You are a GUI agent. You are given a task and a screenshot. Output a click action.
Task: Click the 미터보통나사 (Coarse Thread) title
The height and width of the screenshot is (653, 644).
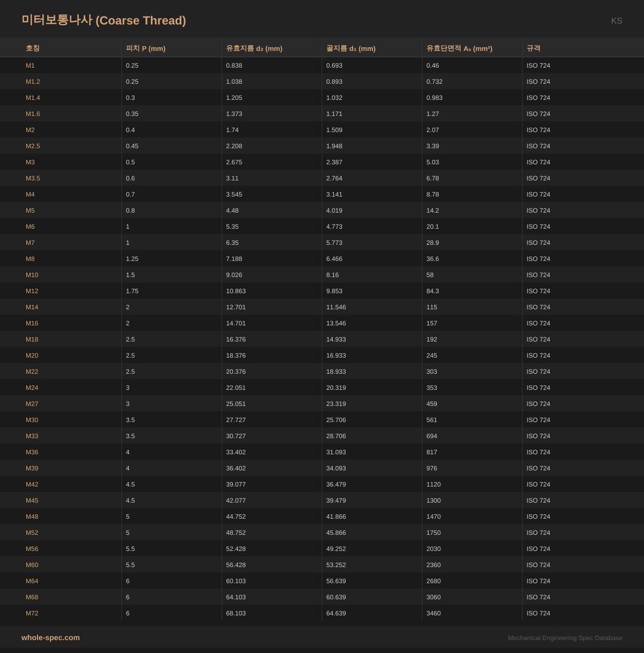(104, 20)
